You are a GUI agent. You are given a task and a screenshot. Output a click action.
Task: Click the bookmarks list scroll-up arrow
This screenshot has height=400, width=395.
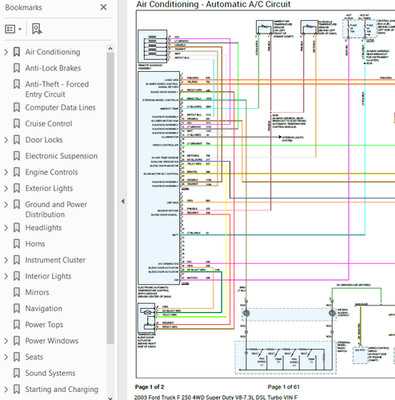coord(110,49)
